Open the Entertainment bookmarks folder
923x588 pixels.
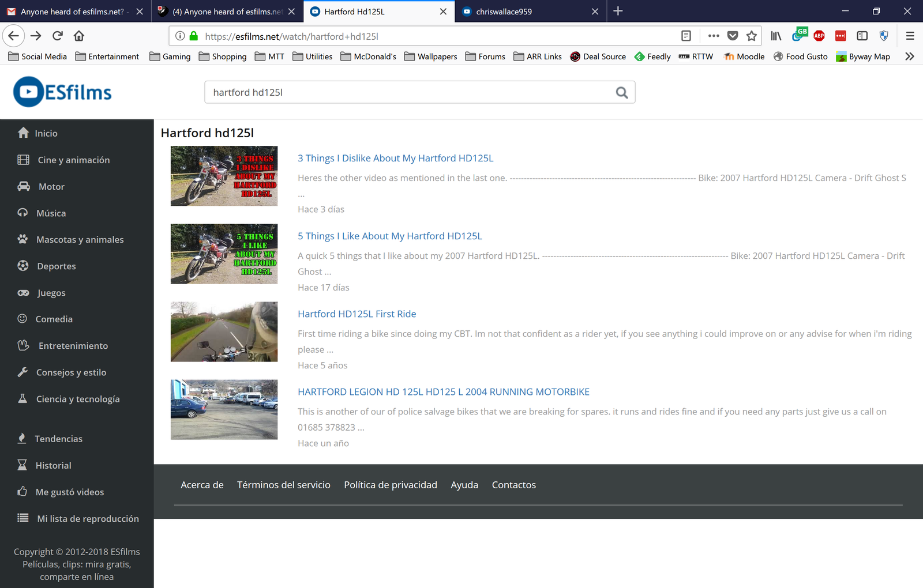click(x=107, y=56)
